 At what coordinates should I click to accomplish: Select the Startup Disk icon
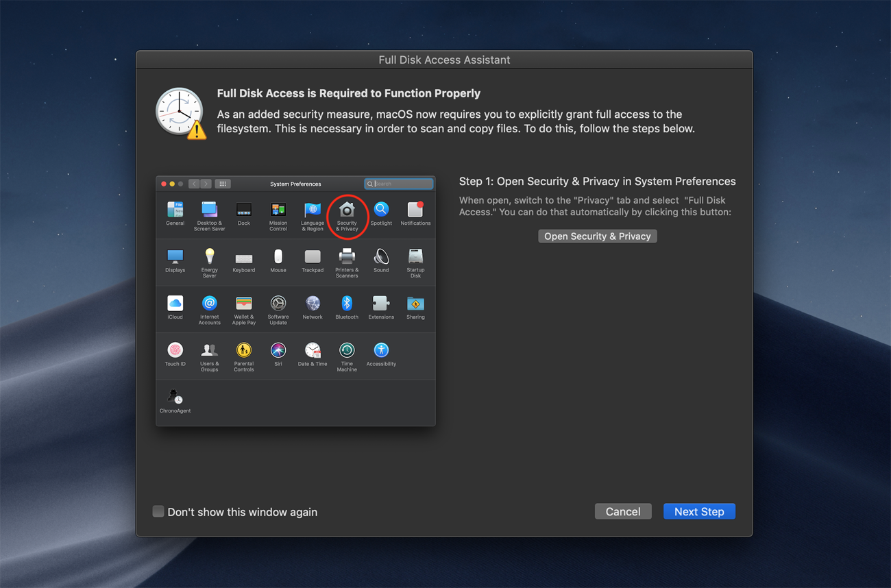pyautogui.click(x=415, y=256)
